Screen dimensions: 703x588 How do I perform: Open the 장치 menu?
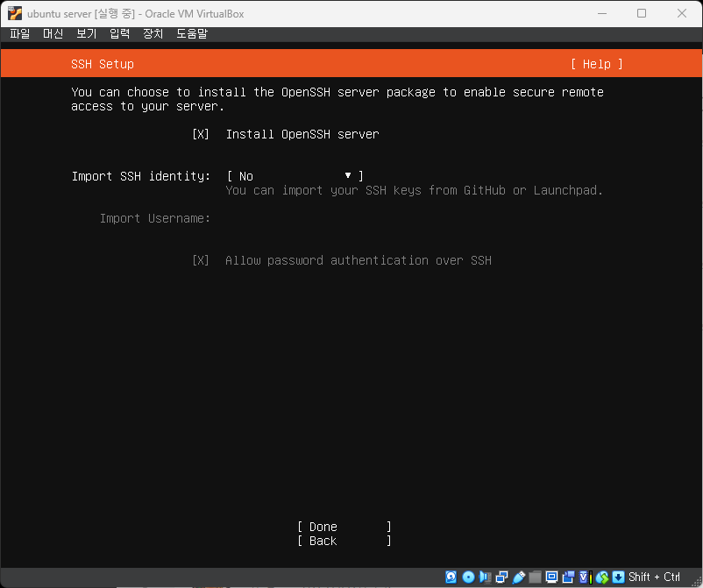coord(153,33)
